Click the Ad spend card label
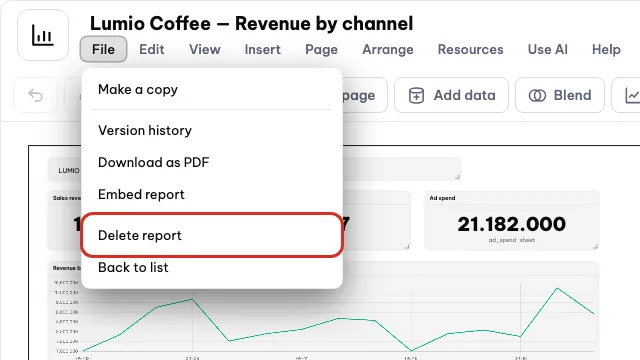This screenshot has height=360, width=640. coord(442,198)
